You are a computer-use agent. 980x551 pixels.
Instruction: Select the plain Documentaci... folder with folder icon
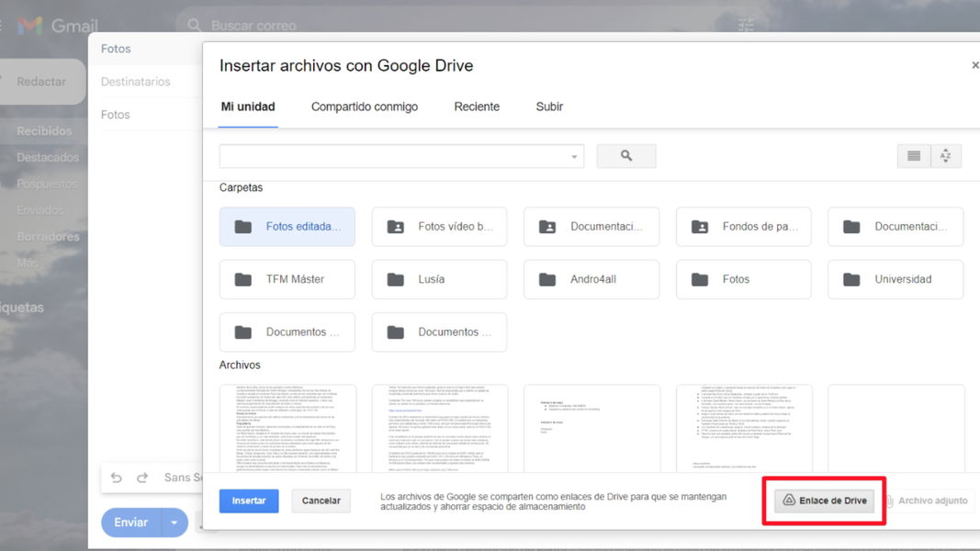tap(896, 227)
